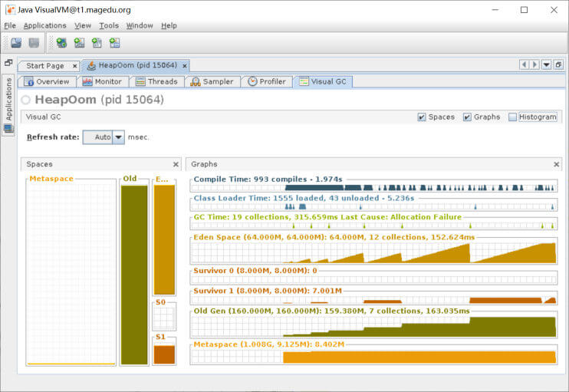This screenshot has width=569, height=392.
Task: Click Add Application Snapshot toolbar icon
Action: pos(115,43)
